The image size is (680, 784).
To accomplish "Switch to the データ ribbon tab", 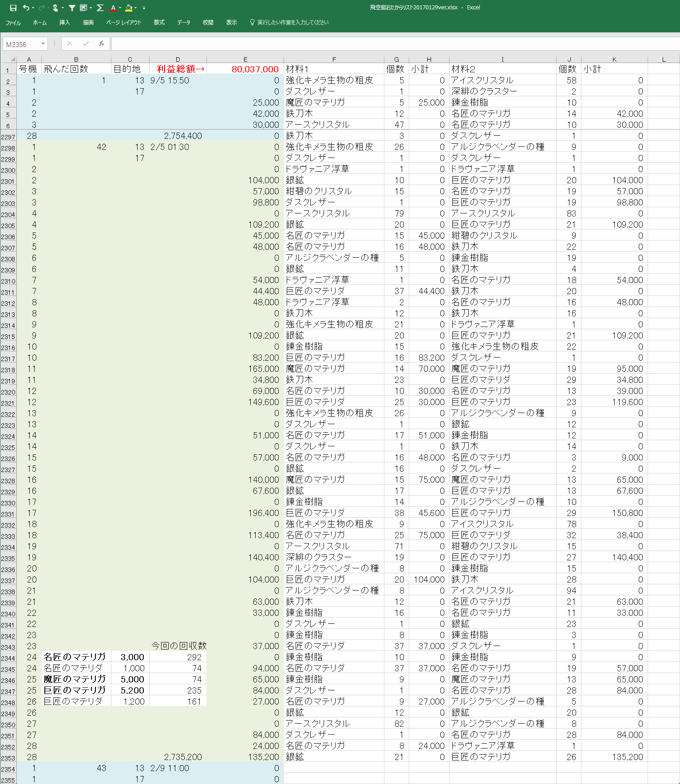I will (x=183, y=22).
